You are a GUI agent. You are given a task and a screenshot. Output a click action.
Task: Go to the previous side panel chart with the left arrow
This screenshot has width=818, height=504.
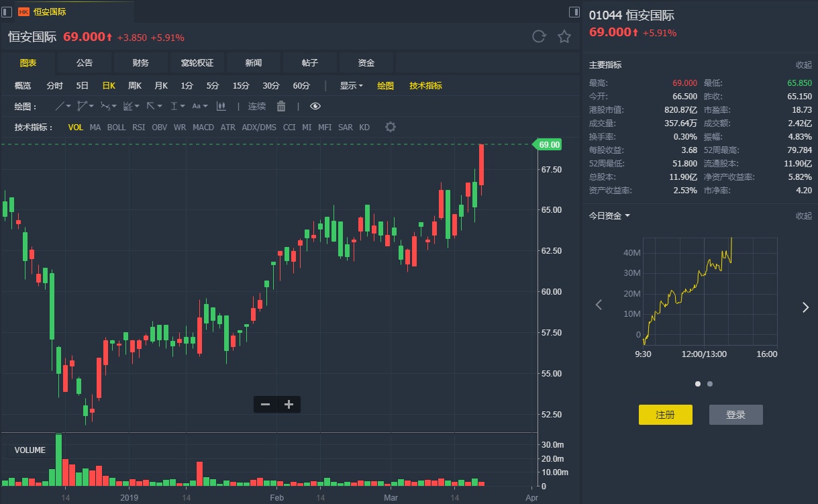599,305
